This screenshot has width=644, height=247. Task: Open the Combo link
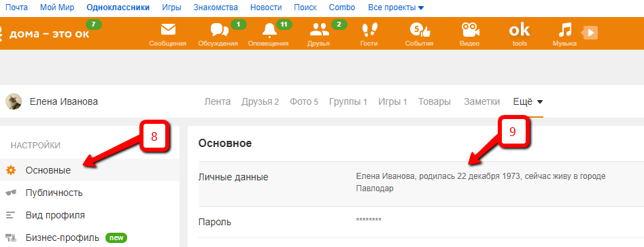pos(342,7)
